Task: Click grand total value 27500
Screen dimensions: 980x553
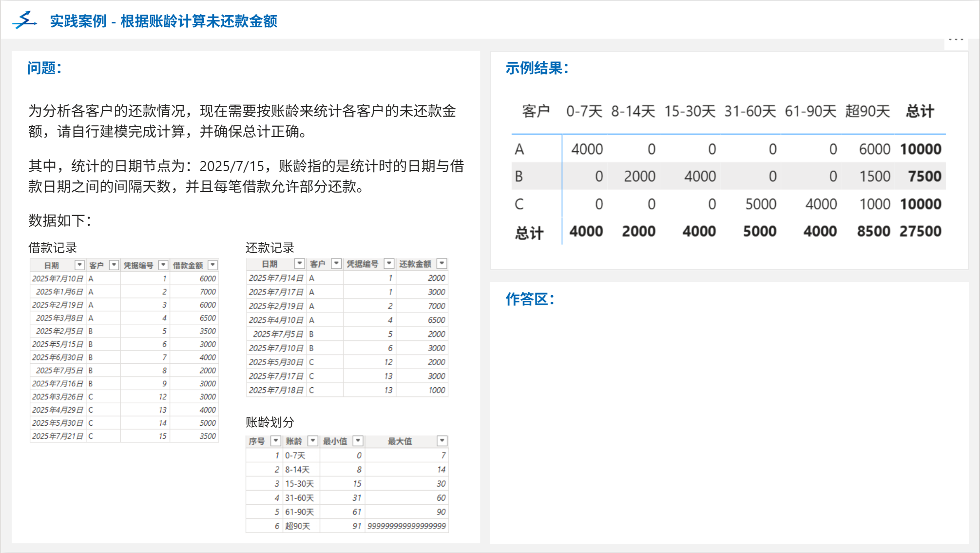Action: (x=920, y=231)
